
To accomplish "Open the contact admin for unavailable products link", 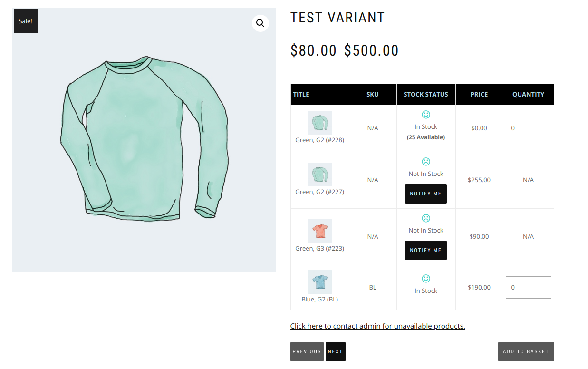I will 377,326.
